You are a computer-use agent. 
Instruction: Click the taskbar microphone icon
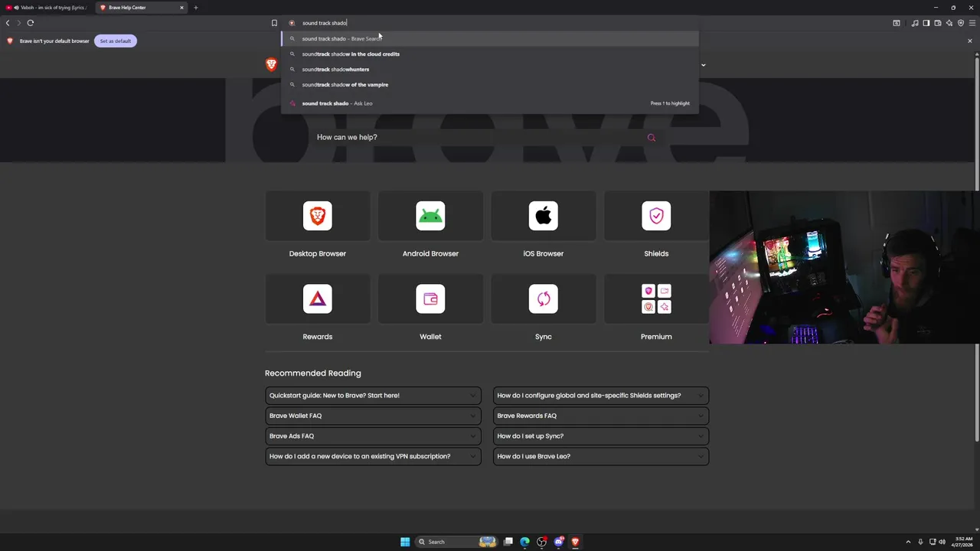click(920, 542)
